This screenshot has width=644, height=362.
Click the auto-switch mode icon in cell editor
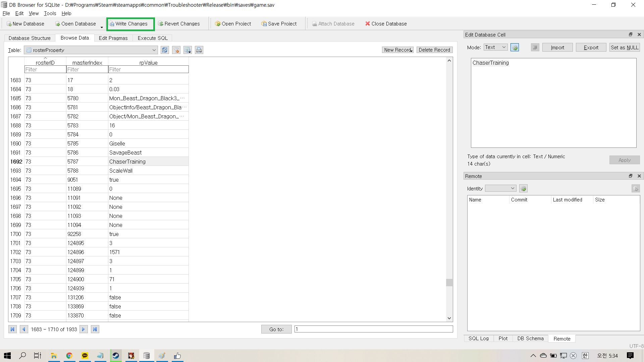(x=515, y=48)
